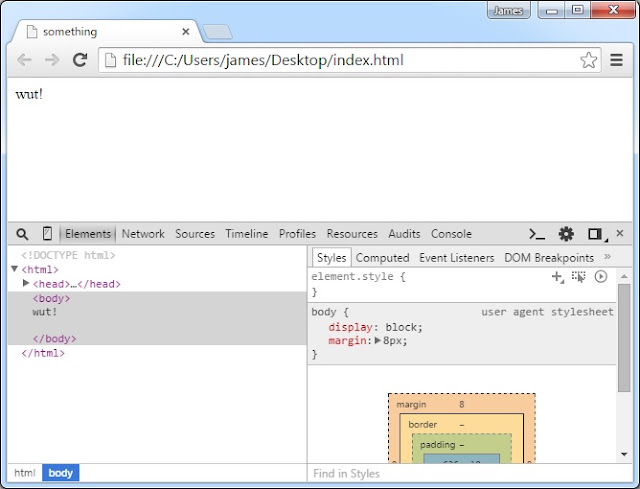Screen dimensions: 640x489
Task: Expand the head node triangle
Action: 26,283
